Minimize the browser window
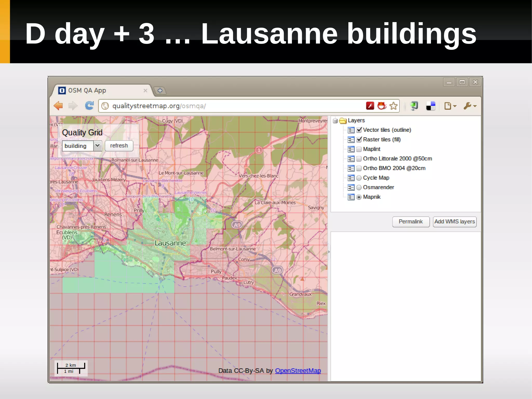 [449, 82]
